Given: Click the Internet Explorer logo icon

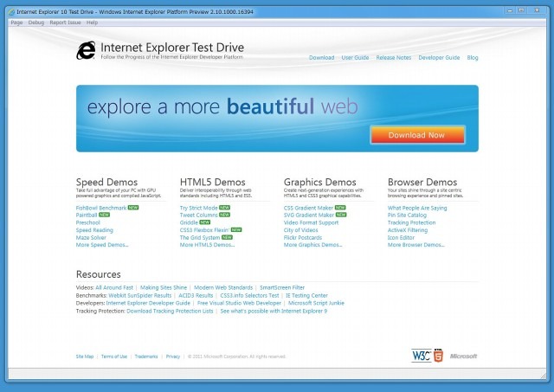Looking at the screenshot, I should coord(86,50).
